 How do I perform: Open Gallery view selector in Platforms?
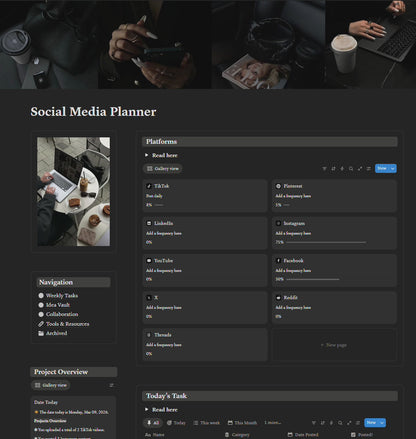[163, 169]
